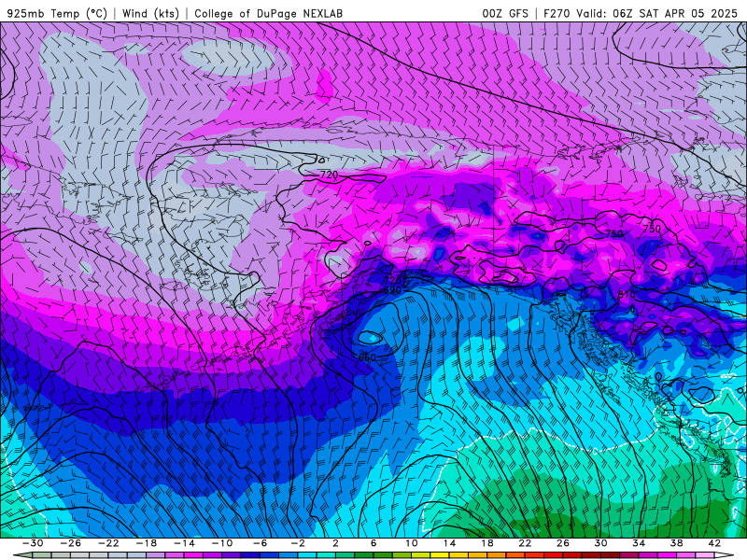Click the "-2" temperature scale label
The image size is (747, 560).
pyautogui.click(x=298, y=543)
